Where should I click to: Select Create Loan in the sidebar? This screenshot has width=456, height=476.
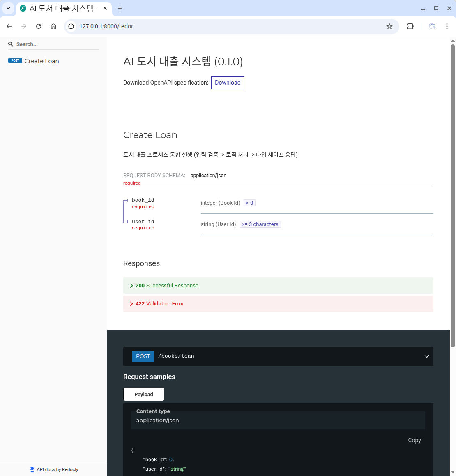pos(41,61)
